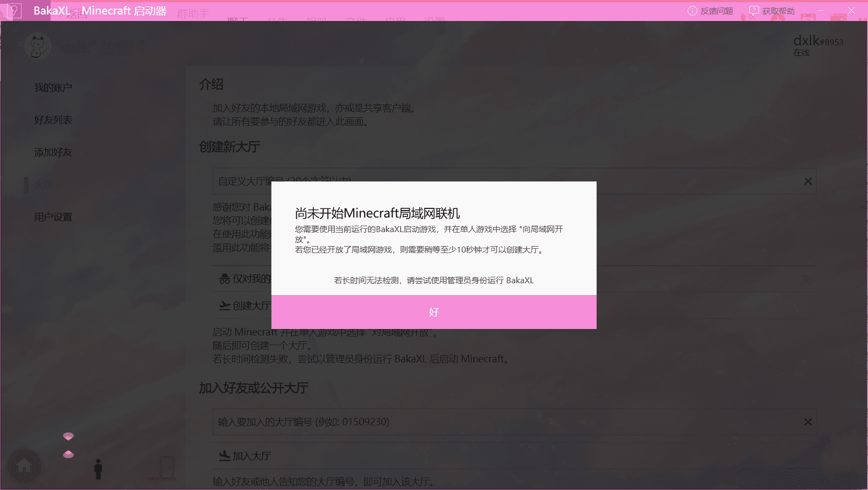Open the 用户设置 section
The image size is (868, 490).
point(52,216)
